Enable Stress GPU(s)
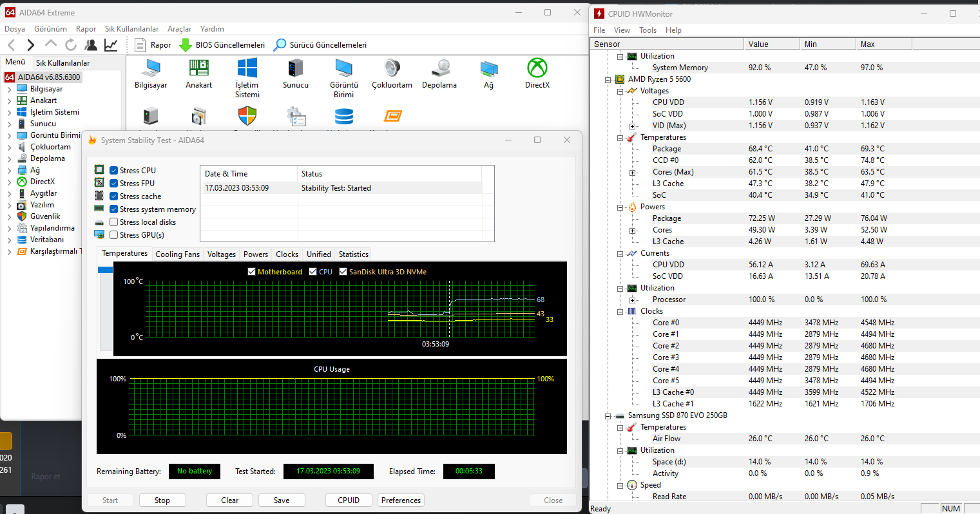The width and height of the screenshot is (980, 514). click(113, 235)
